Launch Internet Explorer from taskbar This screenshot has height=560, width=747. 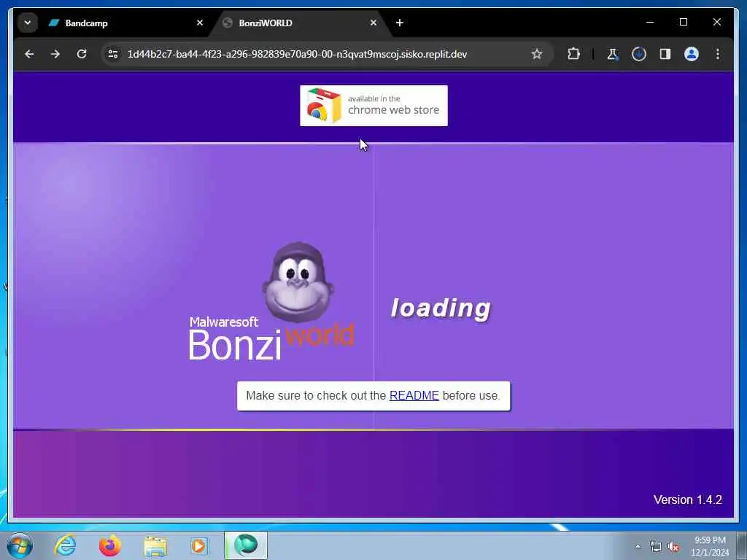pos(65,545)
